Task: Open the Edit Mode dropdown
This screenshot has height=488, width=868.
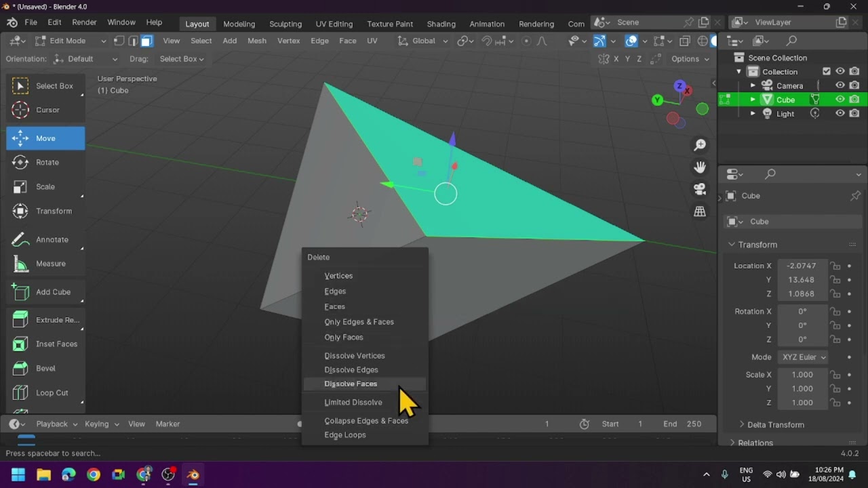Action: click(x=71, y=41)
